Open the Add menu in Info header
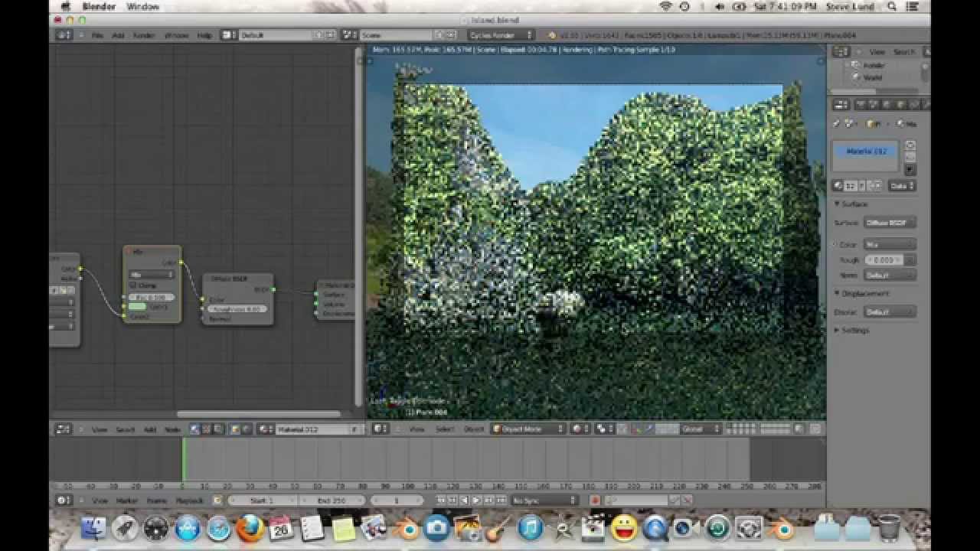 click(118, 35)
